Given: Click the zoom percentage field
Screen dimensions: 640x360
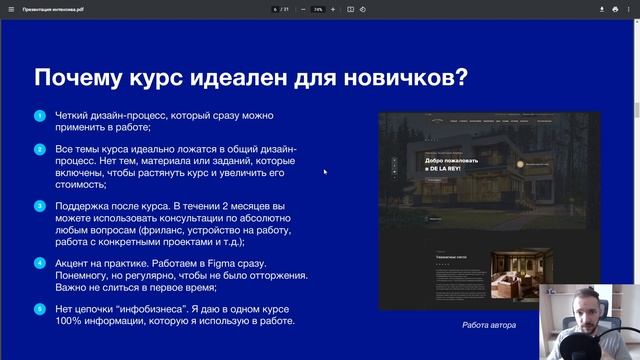Looking at the screenshot, I should pyautogui.click(x=318, y=9).
